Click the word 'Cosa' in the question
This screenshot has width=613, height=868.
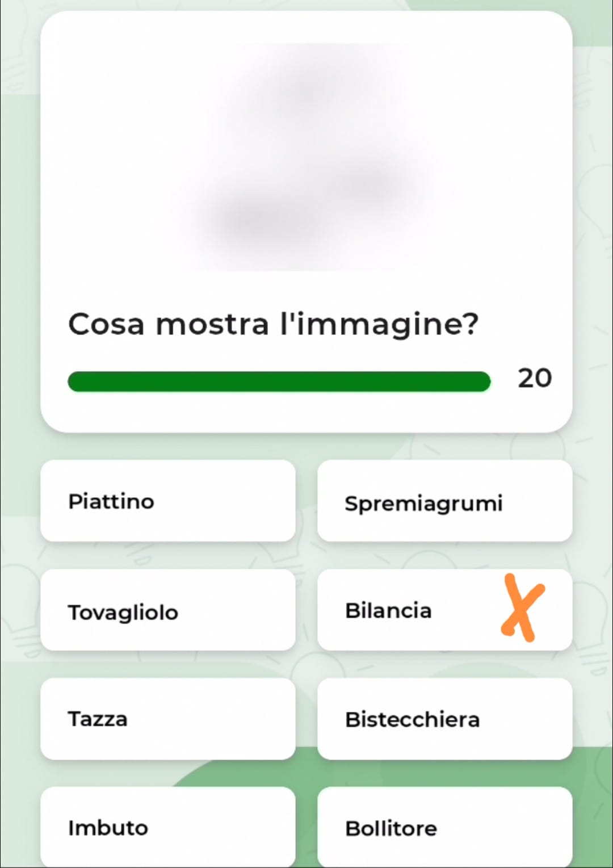[x=106, y=325]
